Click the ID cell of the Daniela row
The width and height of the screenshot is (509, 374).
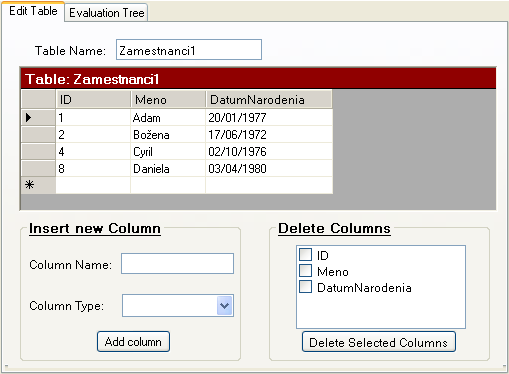point(93,168)
